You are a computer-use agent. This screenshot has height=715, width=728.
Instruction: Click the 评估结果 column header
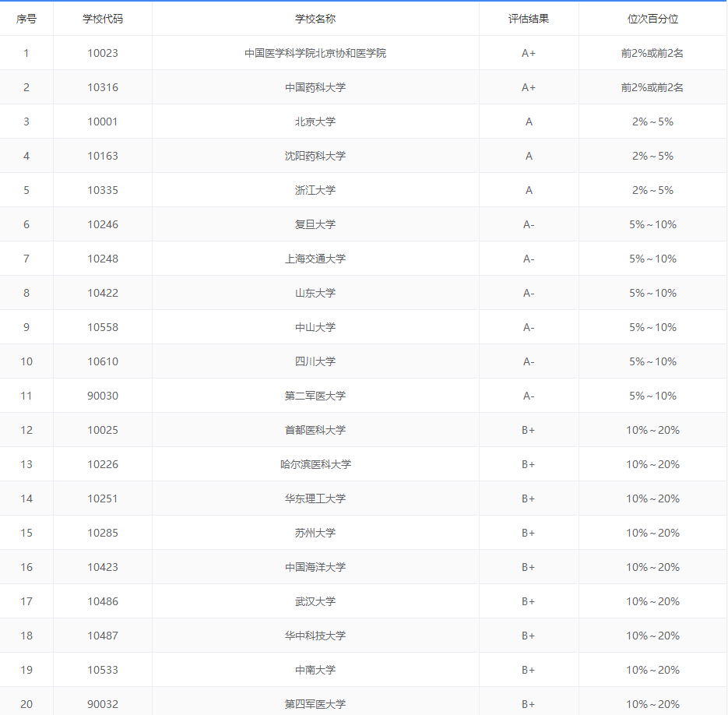click(x=529, y=19)
